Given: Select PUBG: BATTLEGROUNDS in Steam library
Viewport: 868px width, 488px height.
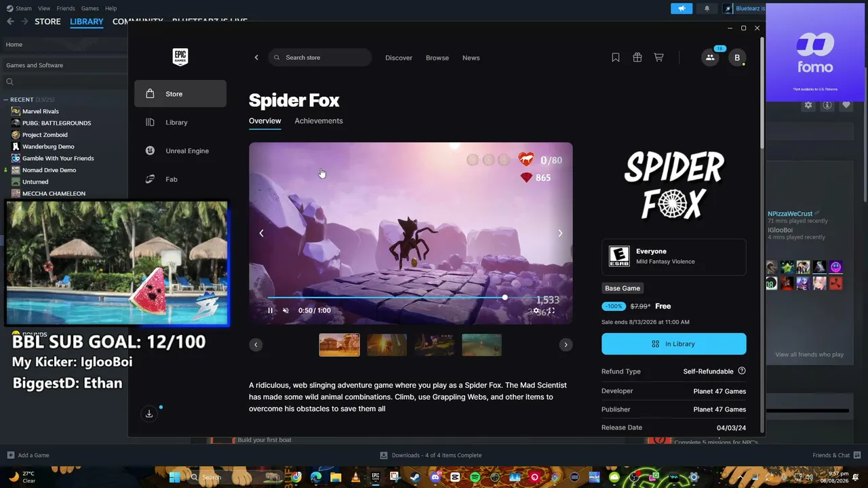Looking at the screenshot, I should pyautogui.click(x=57, y=123).
